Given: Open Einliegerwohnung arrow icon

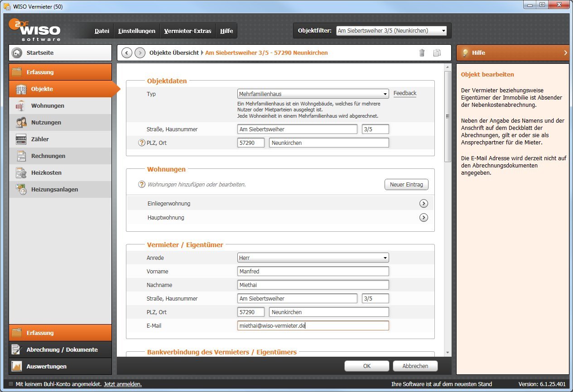Looking at the screenshot, I should point(424,203).
